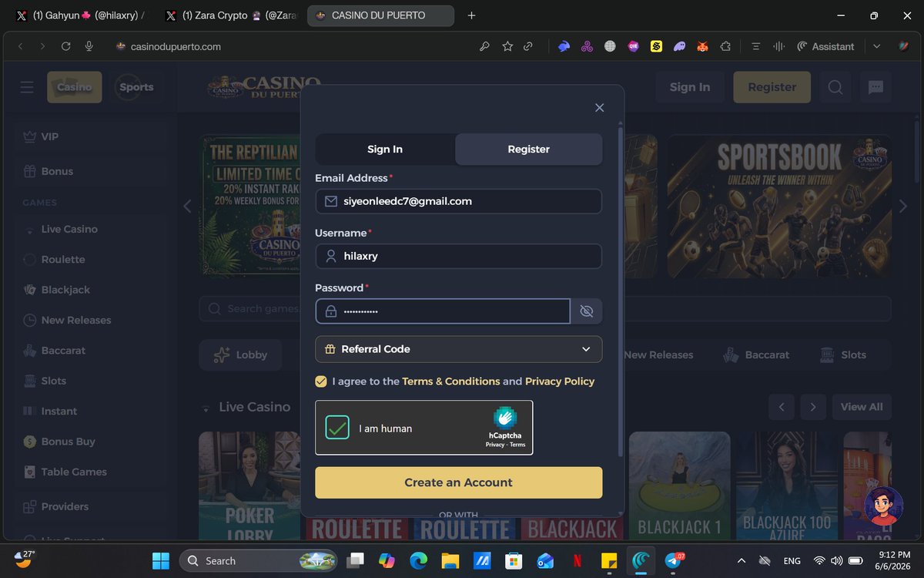Open a new browser tab
924x578 pixels.
pos(471,15)
